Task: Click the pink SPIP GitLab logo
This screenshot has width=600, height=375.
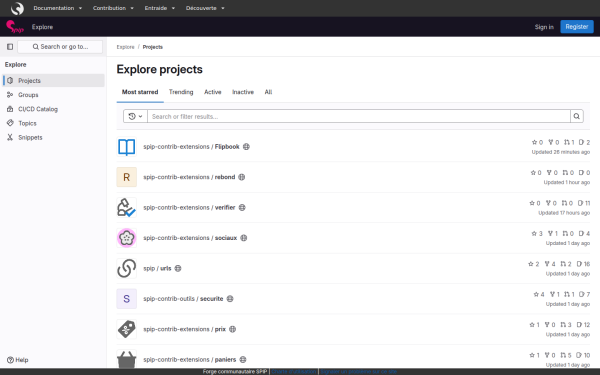Action: 15,27
